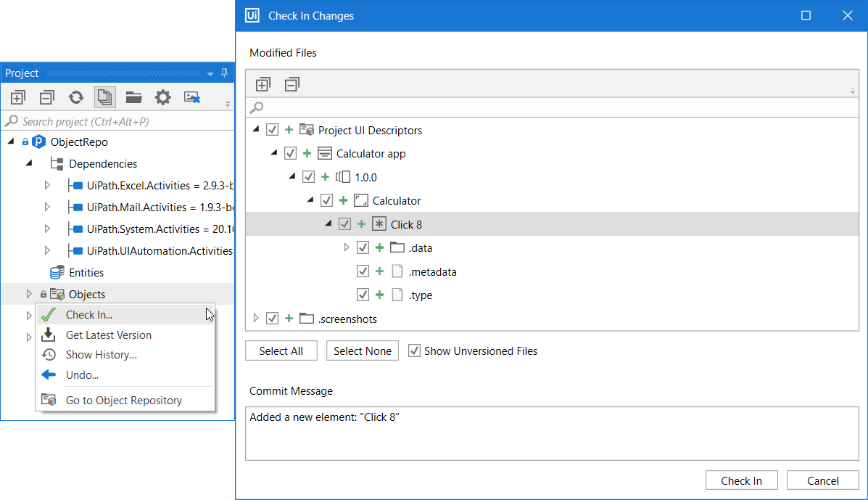
Task: Collapse all nodes in Modified Files toolbar
Action: (292, 85)
